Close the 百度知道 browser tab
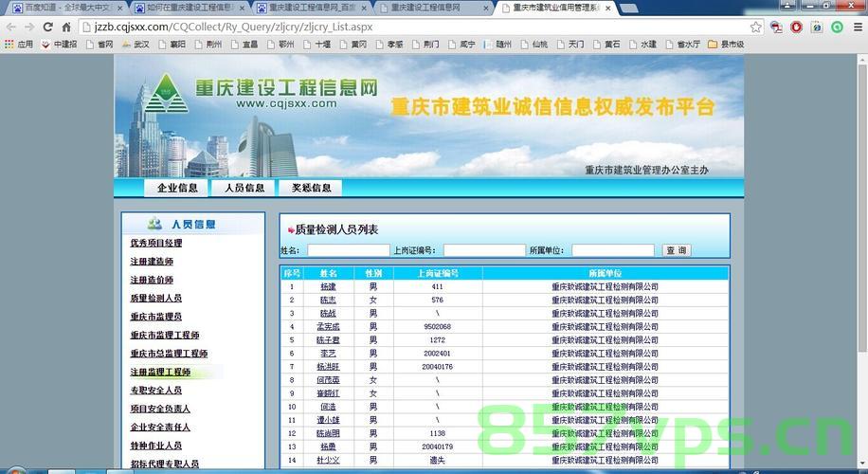The width and height of the screenshot is (868, 474). pos(119,9)
